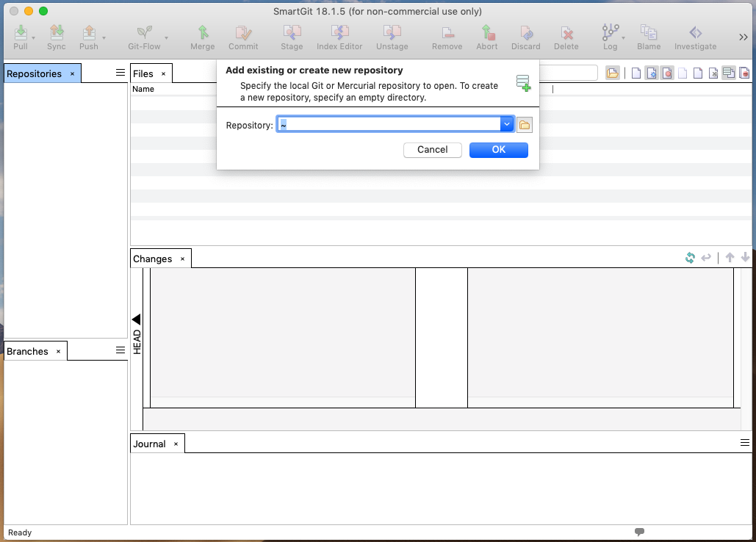The width and height of the screenshot is (756, 542).
Task: Toggle the third file filter icon in the Files toolbar
Action: tap(667, 73)
